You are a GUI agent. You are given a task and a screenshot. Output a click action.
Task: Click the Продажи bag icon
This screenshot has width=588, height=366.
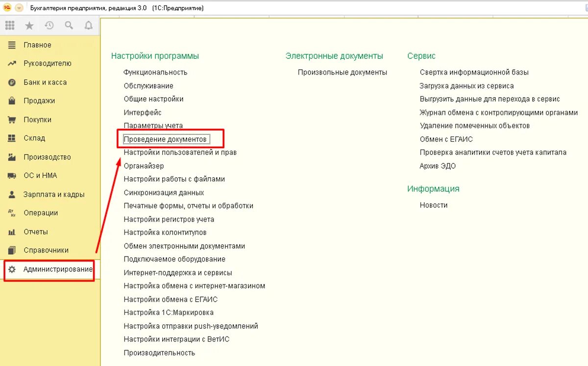pyautogui.click(x=12, y=101)
